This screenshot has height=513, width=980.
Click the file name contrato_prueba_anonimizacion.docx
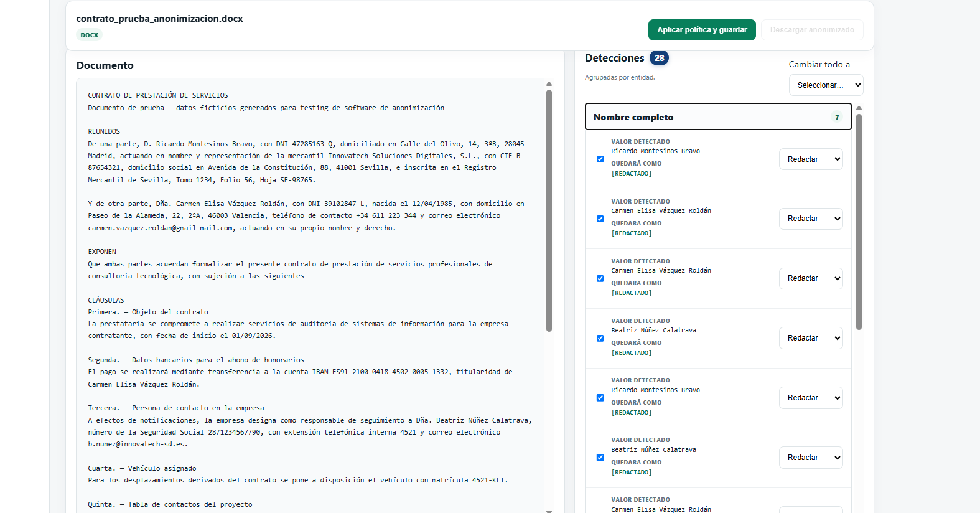pyautogui.click(x=159, y=19)
